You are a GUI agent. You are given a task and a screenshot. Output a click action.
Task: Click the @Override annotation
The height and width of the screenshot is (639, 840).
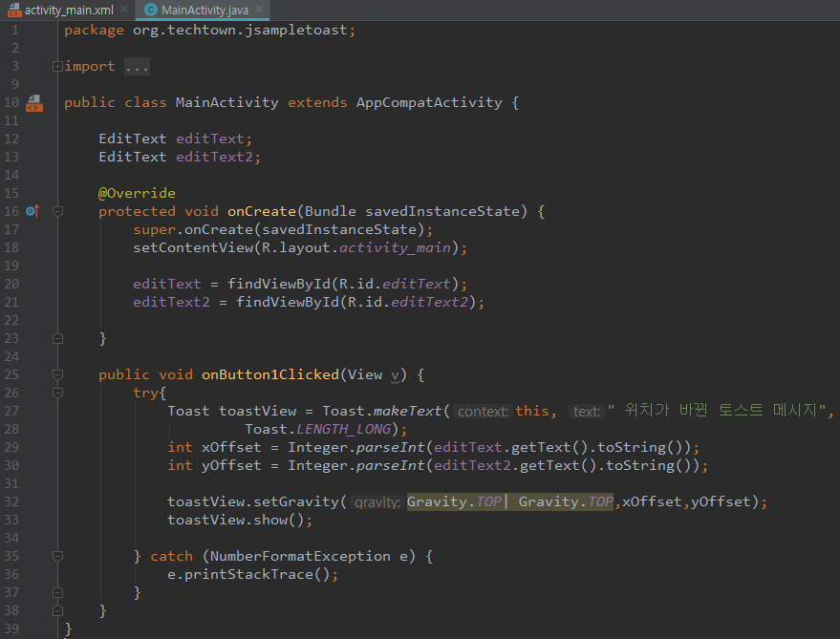click(x=138, y=193)
